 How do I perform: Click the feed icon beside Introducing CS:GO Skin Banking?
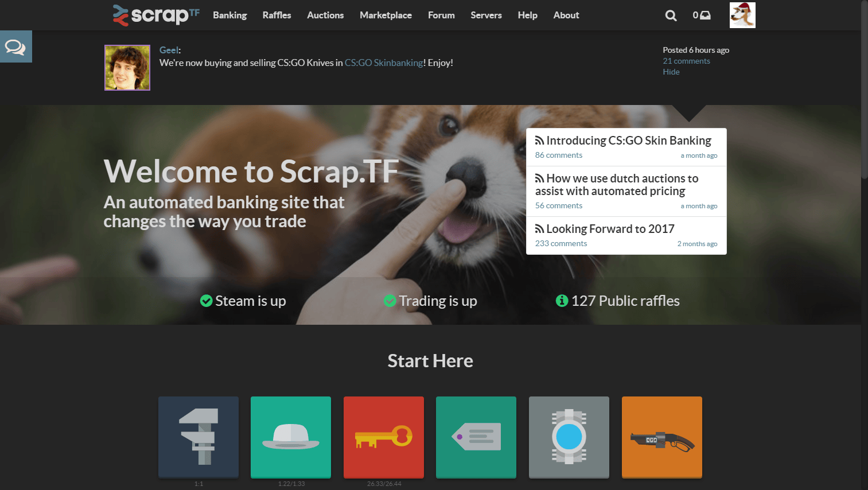[539, 139]
